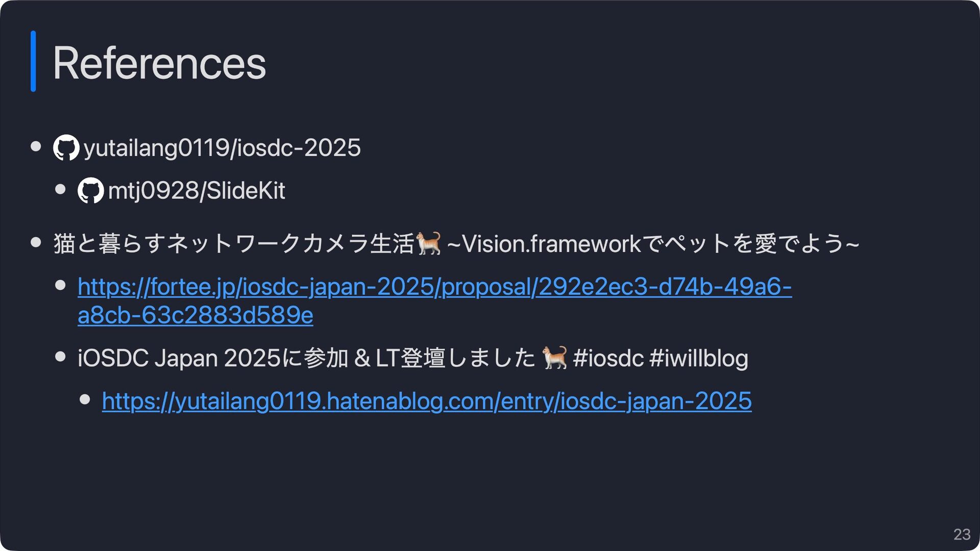This screenshot has height=551, width=980.
Task: Click the mtj0928/SlideKit repository text
Action: coord(197,191)
